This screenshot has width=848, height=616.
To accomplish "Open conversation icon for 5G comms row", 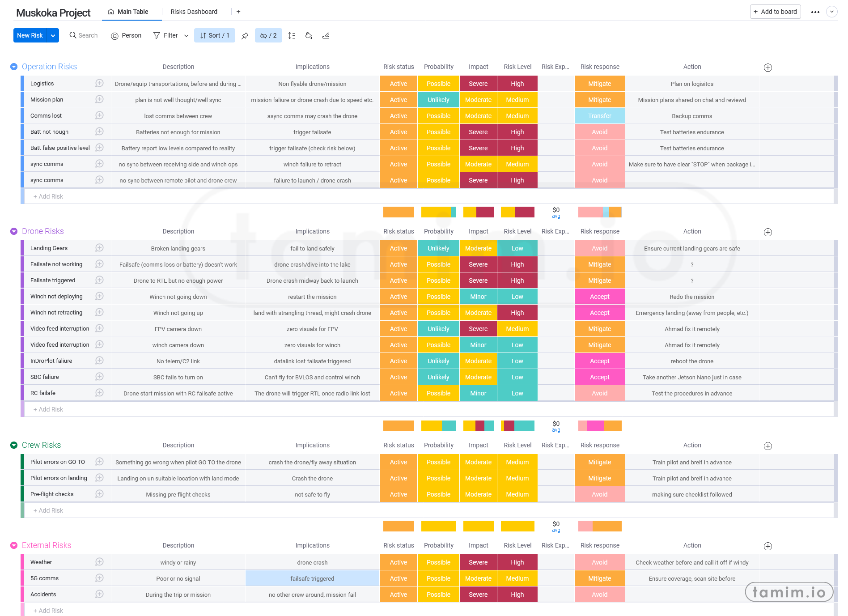I will [x=99, y=578].
